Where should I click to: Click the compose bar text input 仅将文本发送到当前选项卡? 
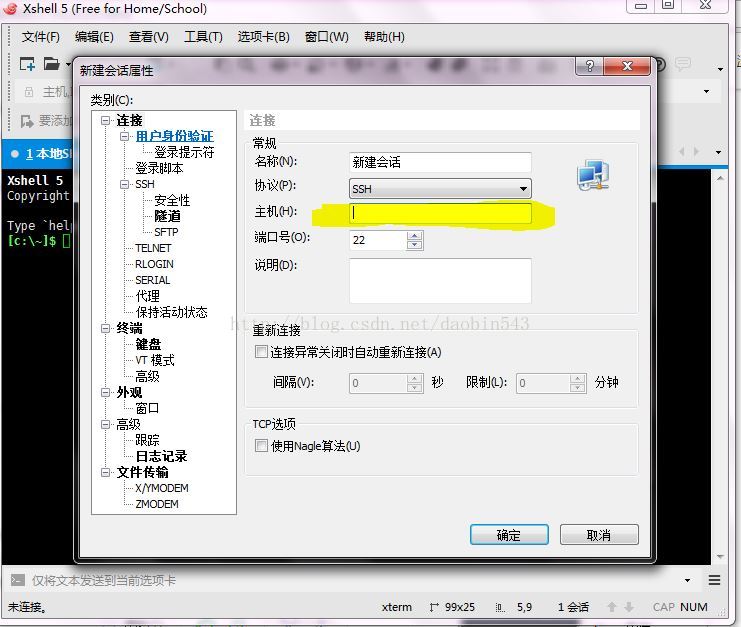point(354,580)
